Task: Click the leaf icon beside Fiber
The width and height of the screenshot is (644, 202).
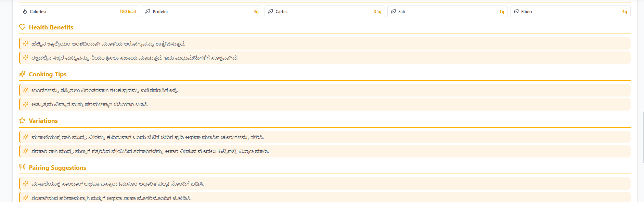Action: (516, 11)
